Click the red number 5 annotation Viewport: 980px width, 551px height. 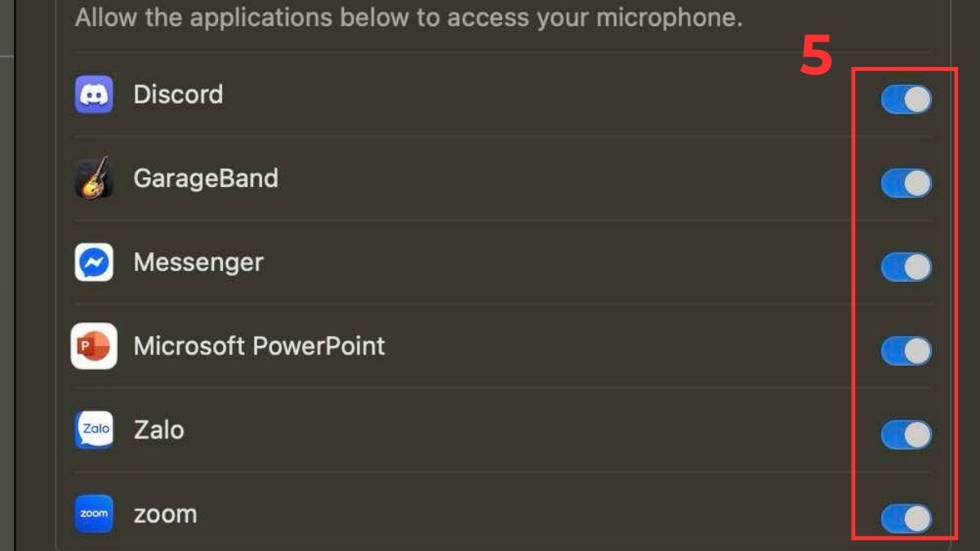[816, 56]
